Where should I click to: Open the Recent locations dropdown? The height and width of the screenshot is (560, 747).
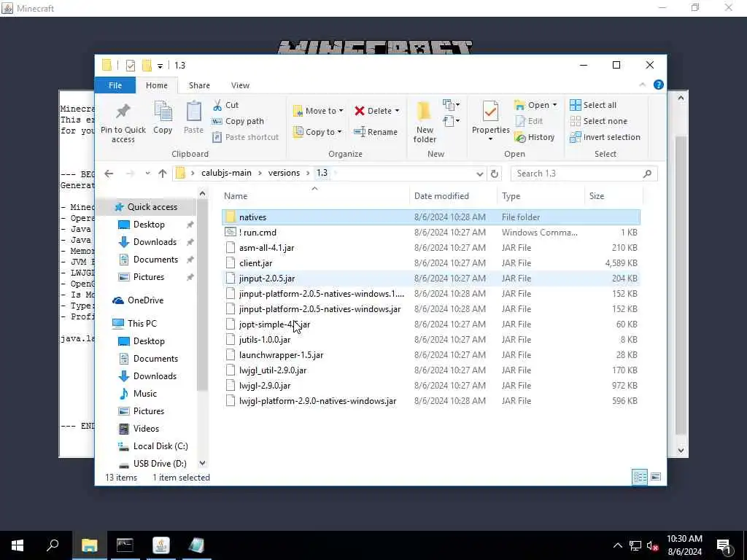tap(147, 174)
